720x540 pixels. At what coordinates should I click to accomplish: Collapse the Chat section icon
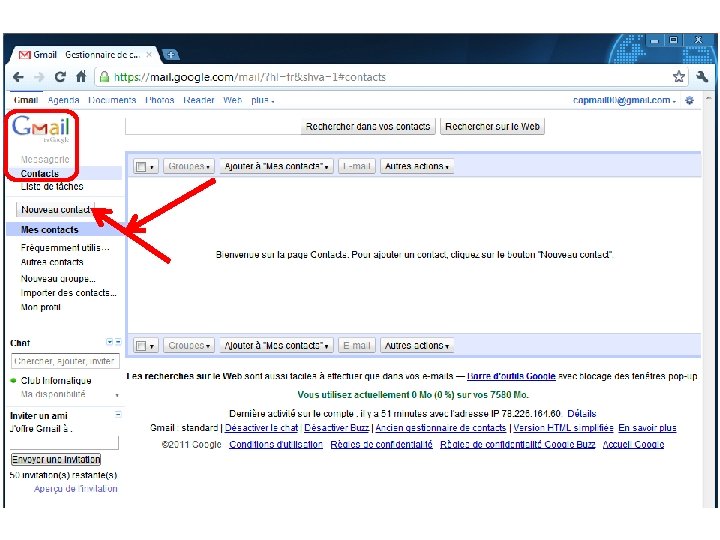tap(118, 342)
